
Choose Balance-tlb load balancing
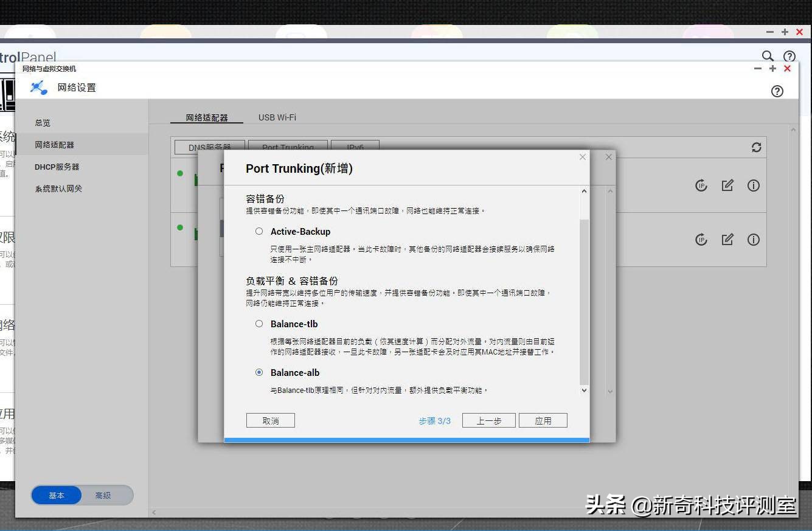[x=259, y=324]
